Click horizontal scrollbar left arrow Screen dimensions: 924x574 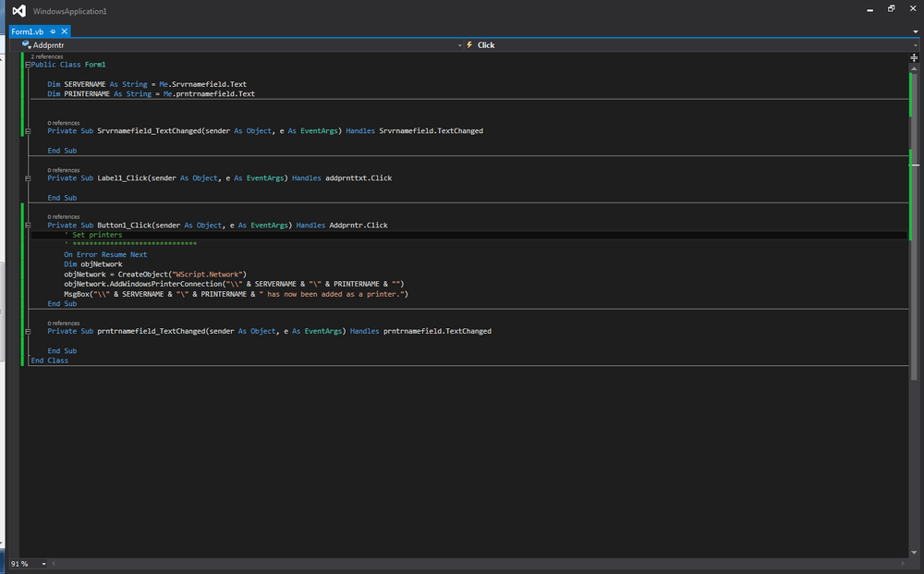pyautogui.click(x=54, y=564)
